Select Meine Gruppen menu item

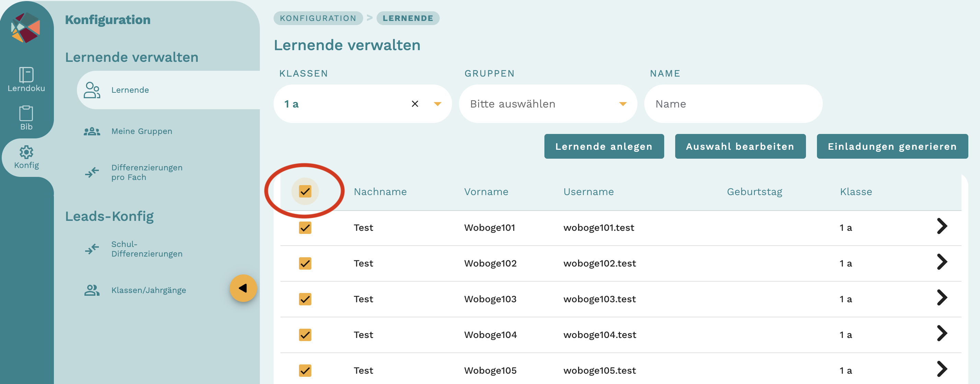pyautogui.click(x=141, y=131)
